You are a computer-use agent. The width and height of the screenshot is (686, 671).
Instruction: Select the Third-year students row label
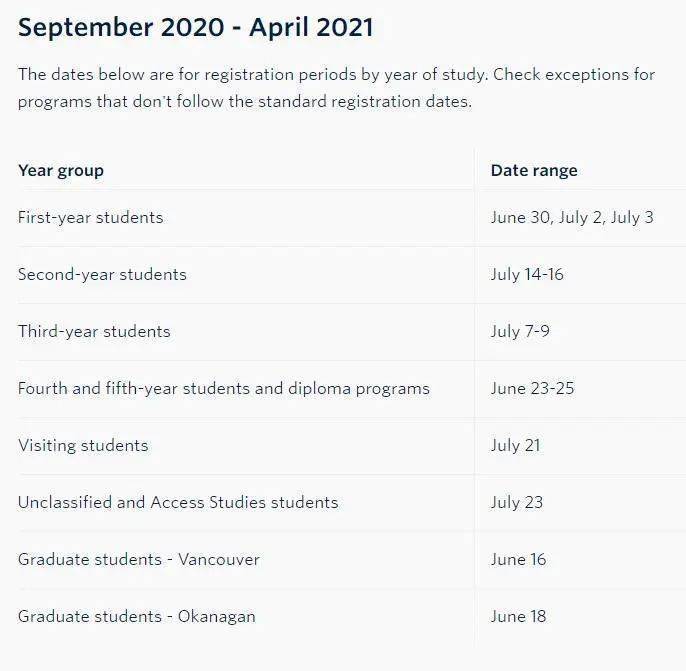[94, 331]
